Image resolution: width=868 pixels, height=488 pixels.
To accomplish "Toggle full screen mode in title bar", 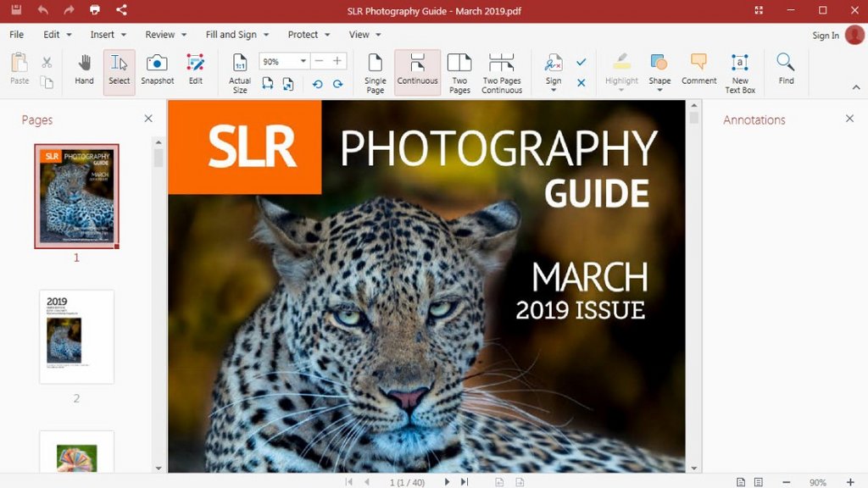I will 759,10.
